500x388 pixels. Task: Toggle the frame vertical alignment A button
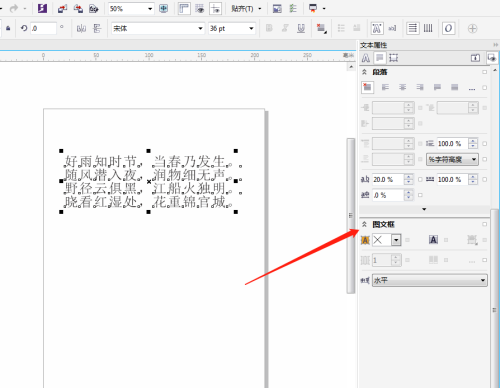pyautogui.click(x=433, y=240)
